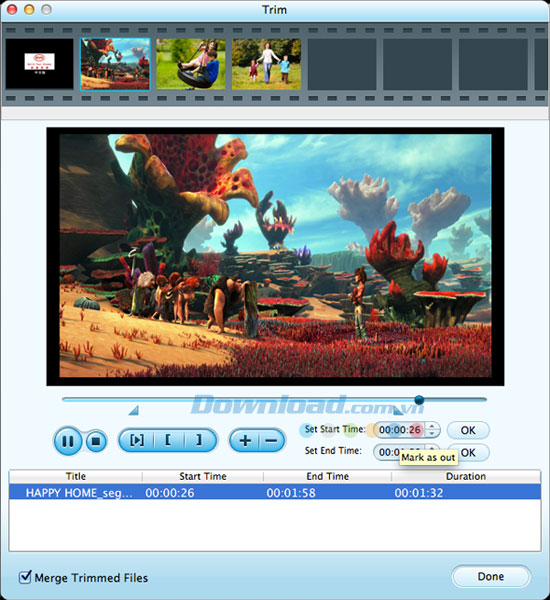
Task: Select the HAPPY HOME_seg... row
Action: point(275,492)
